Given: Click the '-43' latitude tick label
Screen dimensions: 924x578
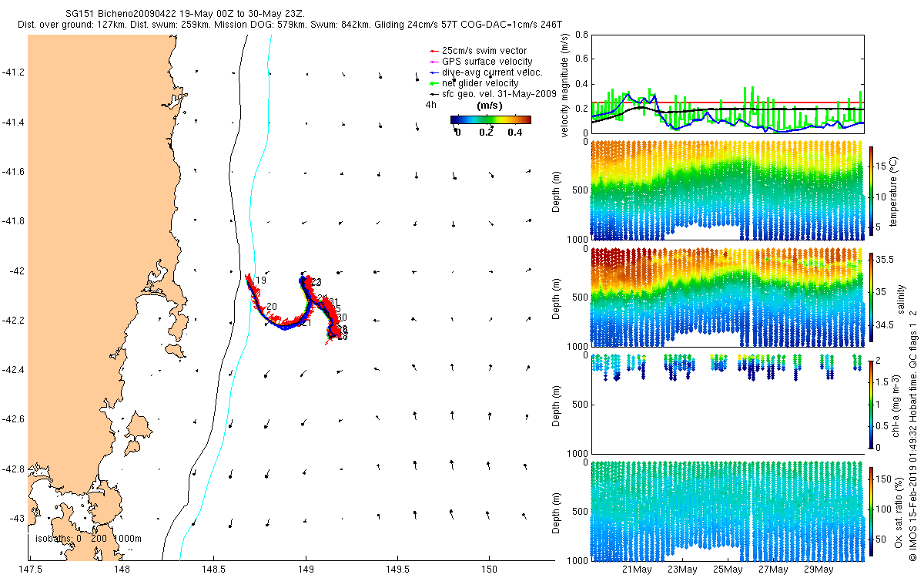Looking at the screenshot, I should coord(16,518).
